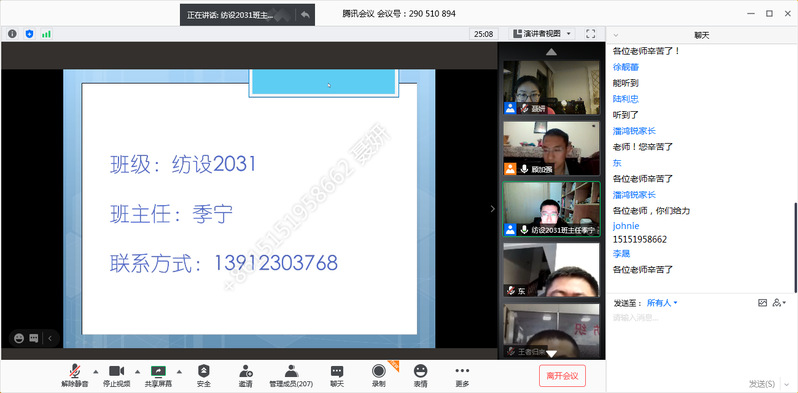This screenshot has width=798, height=393.
Task: Open the 演讲者视图 view dropdown
Action: point(542,34)
